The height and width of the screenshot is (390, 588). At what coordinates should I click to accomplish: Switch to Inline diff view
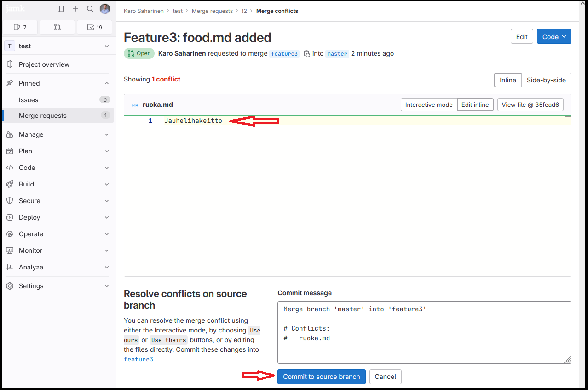pyautogui.click(x=507, y=80)
